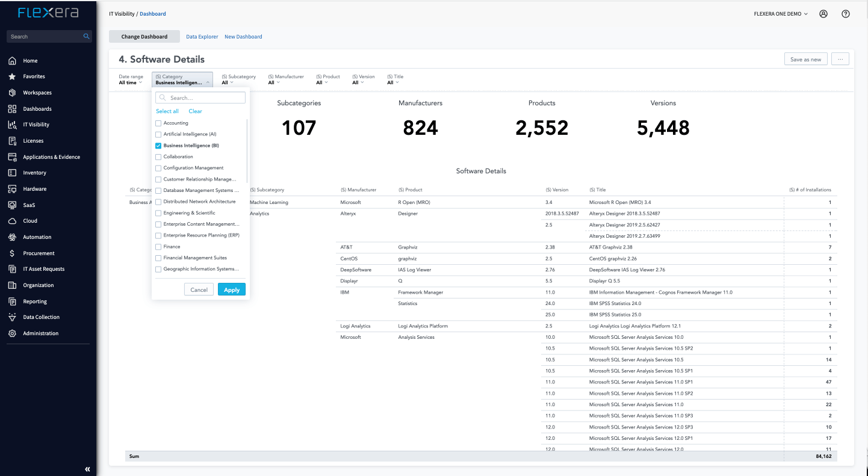Open IT Visibility menu item
Viewport: 868px width, 476px height.
(36, 125)
